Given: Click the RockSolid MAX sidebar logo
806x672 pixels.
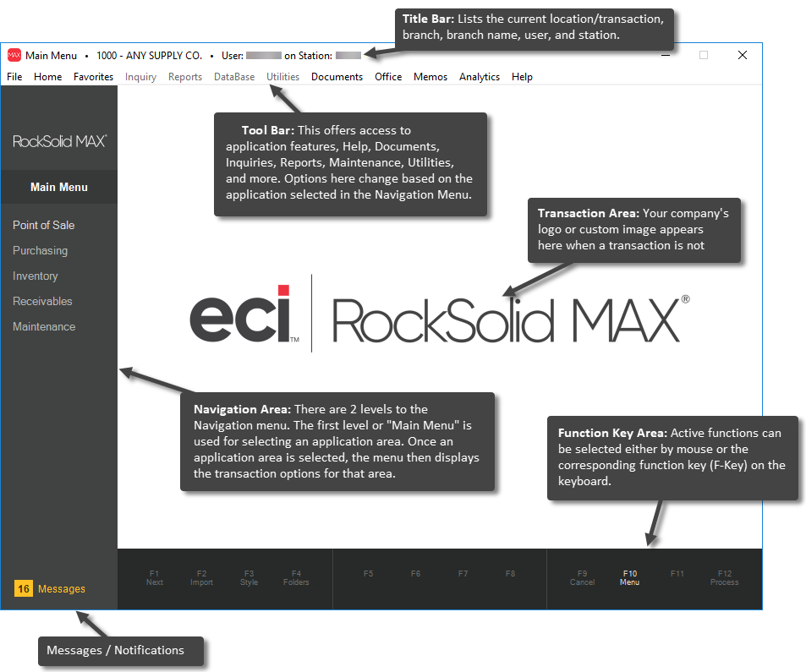Looking at the screenshot, I should coord(60,141).
